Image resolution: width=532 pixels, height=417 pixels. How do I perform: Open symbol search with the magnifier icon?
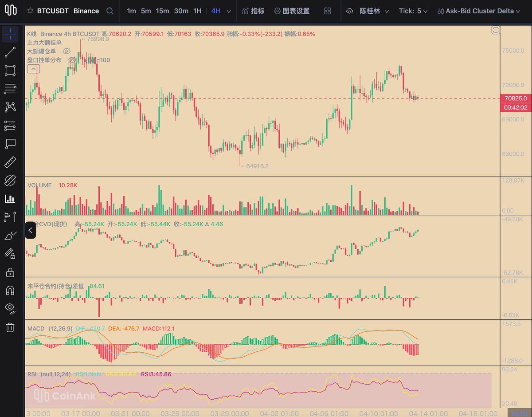pos(110,11)
